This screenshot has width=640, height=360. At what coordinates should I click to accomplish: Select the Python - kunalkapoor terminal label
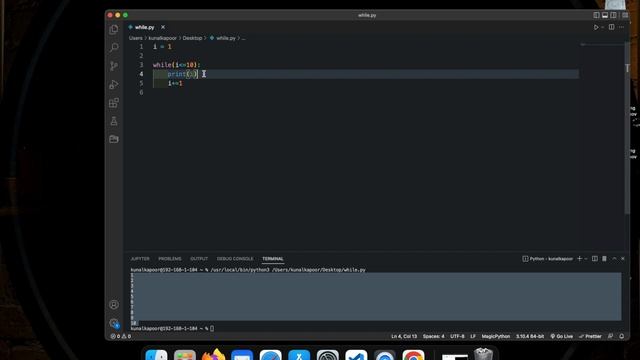(x=548, y=259)
